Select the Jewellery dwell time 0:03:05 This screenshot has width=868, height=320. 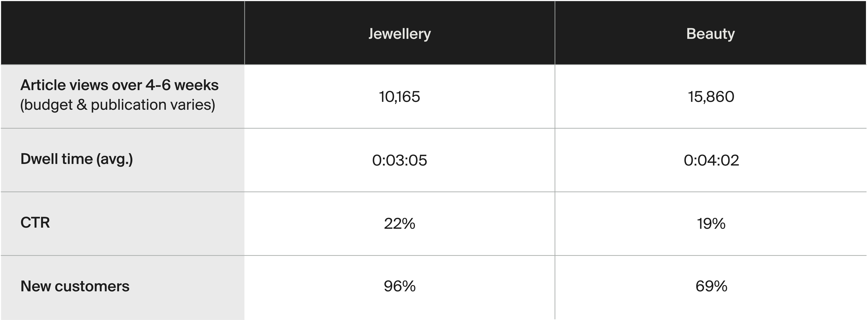point(399,160)
